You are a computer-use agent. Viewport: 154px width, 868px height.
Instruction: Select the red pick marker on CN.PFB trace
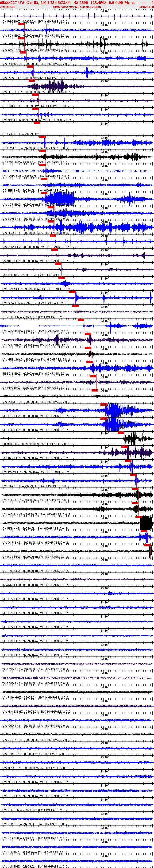[x=139, y=517]
